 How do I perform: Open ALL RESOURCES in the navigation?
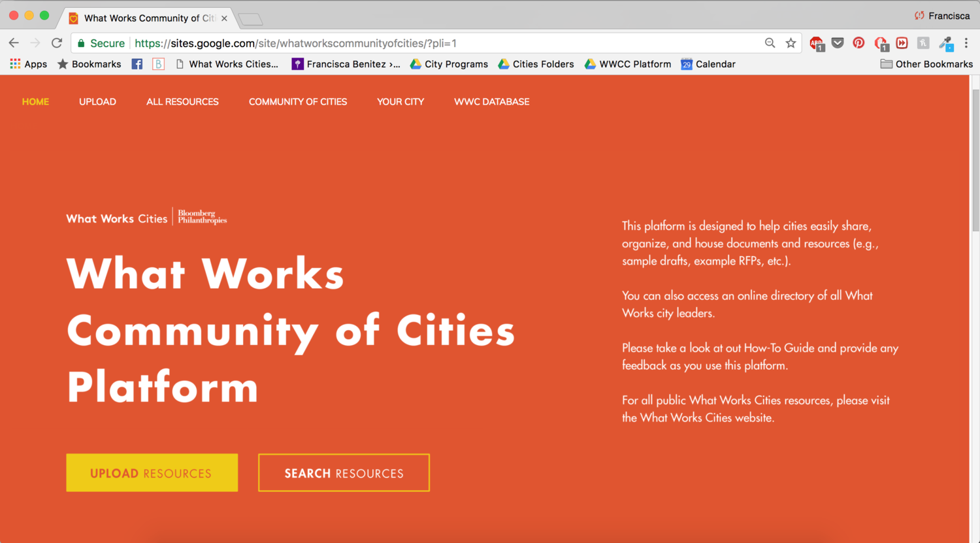[x=182, y=102]
